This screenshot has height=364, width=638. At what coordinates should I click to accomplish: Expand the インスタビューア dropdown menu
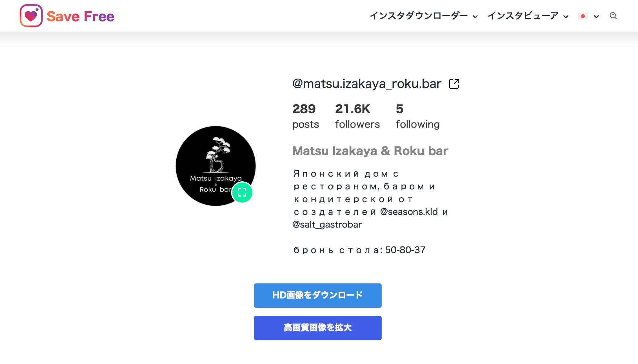[528, 16]
